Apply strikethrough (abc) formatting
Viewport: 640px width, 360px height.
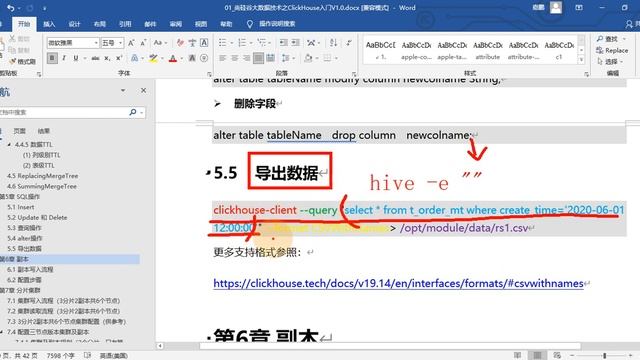pyautogui.click(x=95, y=58)
